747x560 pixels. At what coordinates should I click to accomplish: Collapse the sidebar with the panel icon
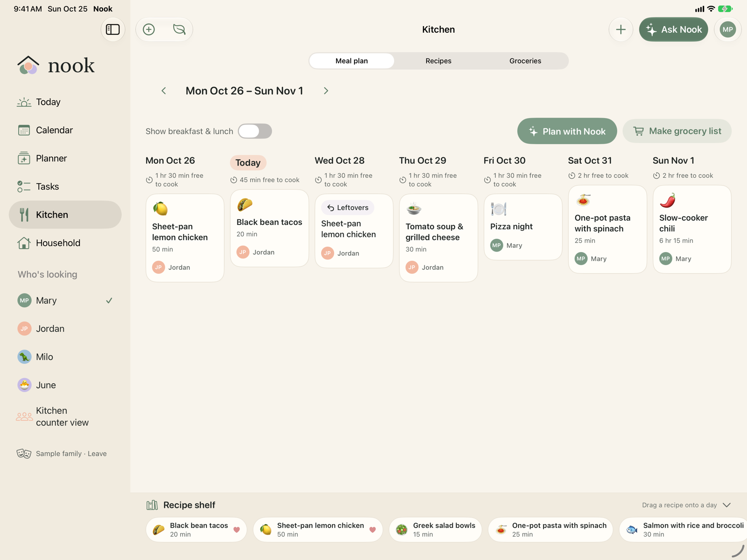113,29
